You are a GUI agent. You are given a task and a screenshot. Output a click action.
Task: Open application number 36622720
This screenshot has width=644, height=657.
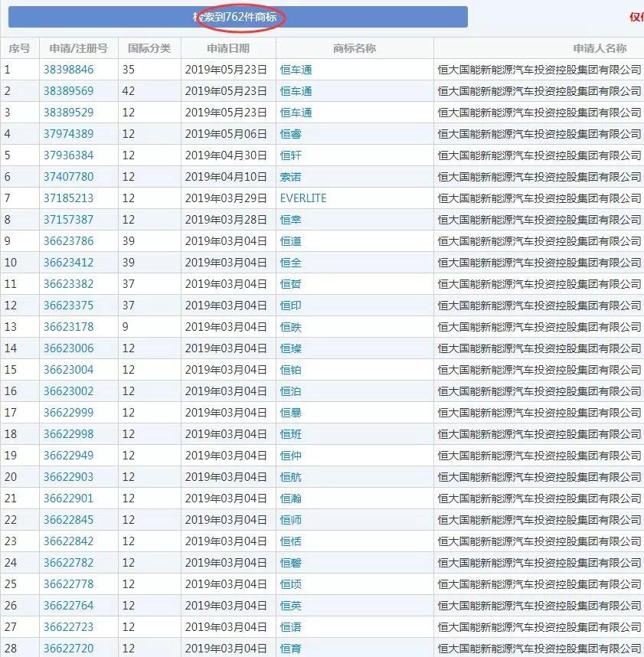click(x=68, y=649)
